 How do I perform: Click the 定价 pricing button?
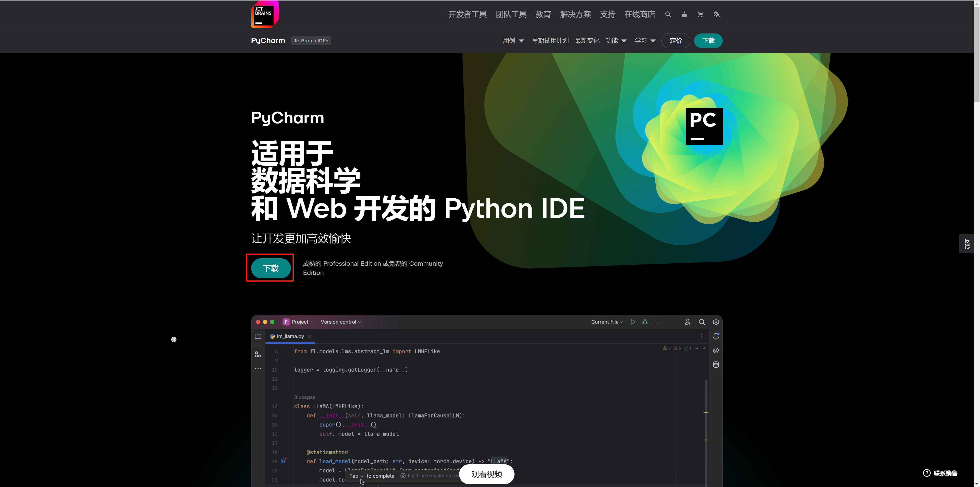676,41
